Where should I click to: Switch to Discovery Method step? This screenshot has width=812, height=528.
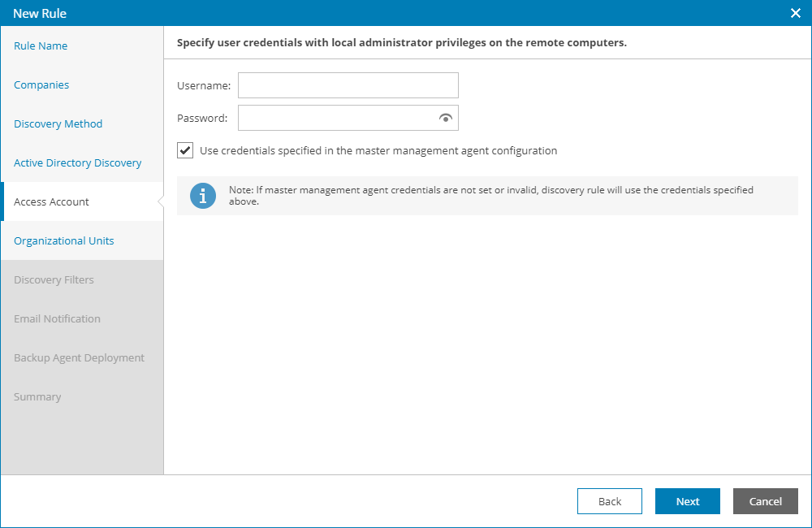point(58,124)
